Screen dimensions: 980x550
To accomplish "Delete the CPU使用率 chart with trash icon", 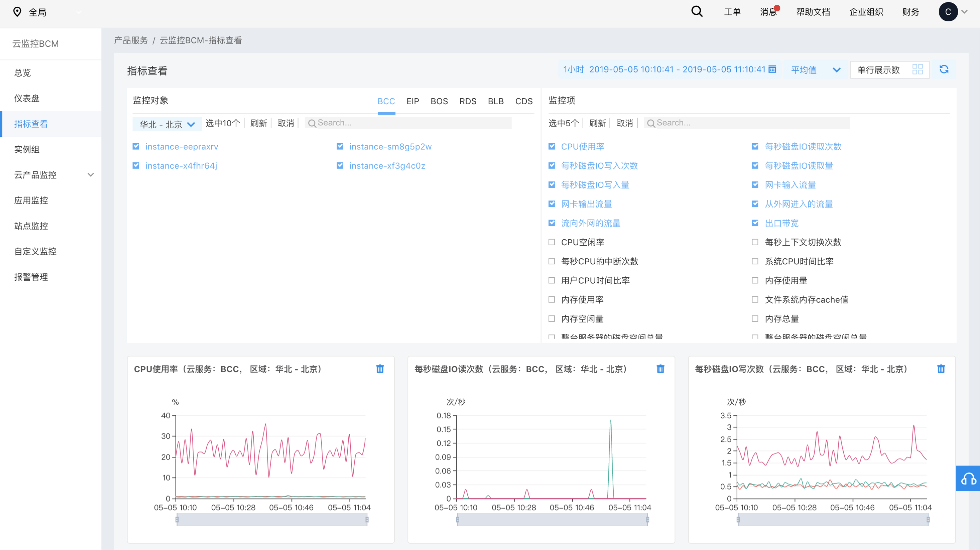I will click(380, 369).
